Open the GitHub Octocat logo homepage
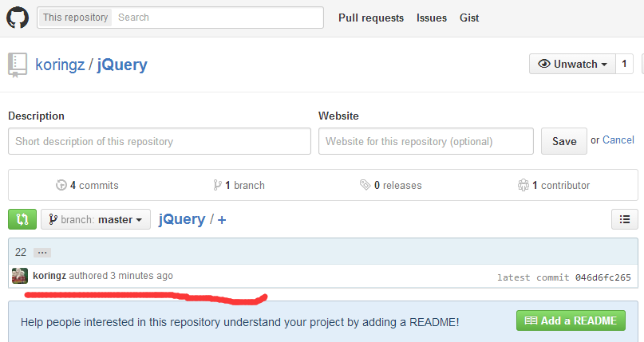The height and width of the screenshot is (342, 644). (18, 18)
